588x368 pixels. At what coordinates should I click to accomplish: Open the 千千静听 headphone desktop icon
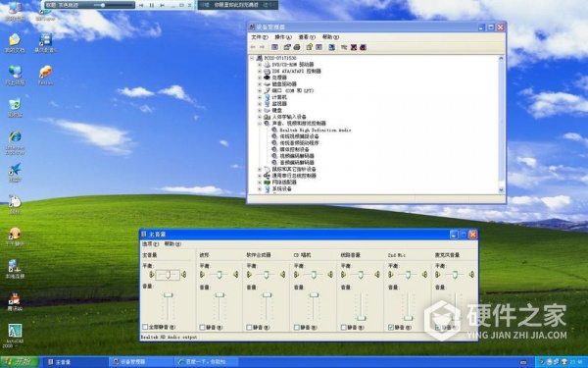[15, 237]
